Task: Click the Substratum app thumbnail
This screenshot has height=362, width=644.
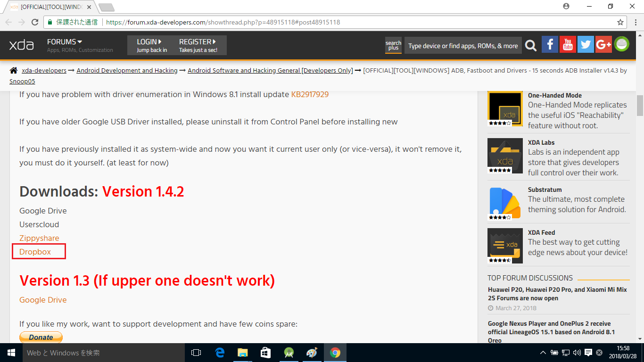Action: (x=505, y=203)
